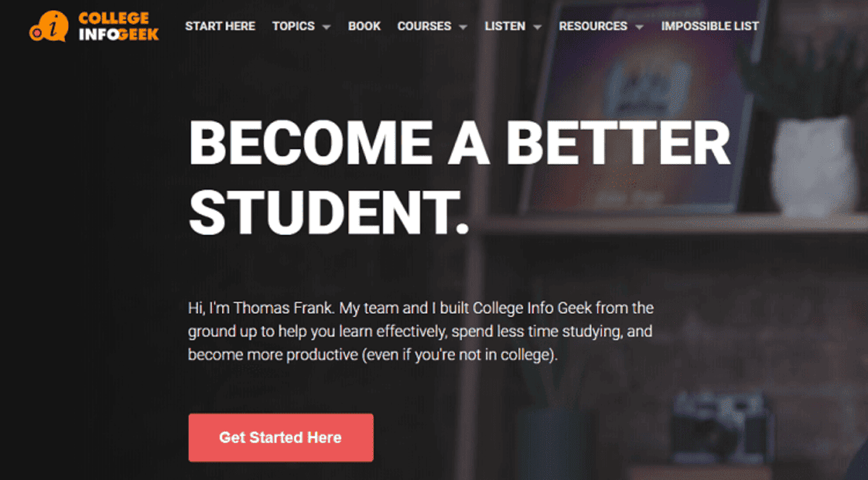Expand the TOPICS dropdown arrow

coord(326,27)
